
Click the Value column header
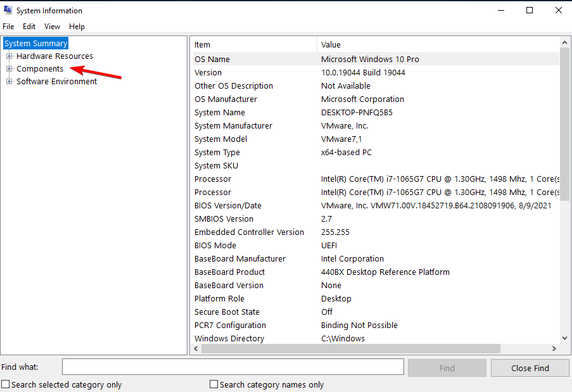pyautogui.click(x=438, y=44)
